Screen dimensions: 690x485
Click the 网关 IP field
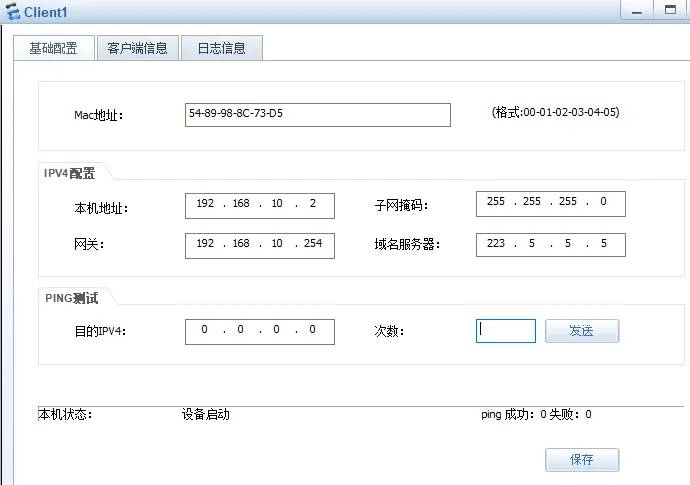point(260,246)
